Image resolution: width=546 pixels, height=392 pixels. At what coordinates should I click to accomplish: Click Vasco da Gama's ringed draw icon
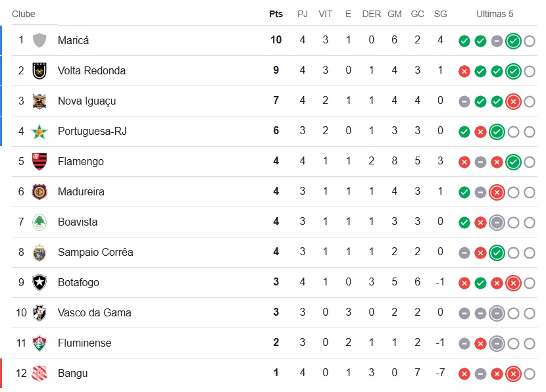pyautogui.click(x=497, y=313)
